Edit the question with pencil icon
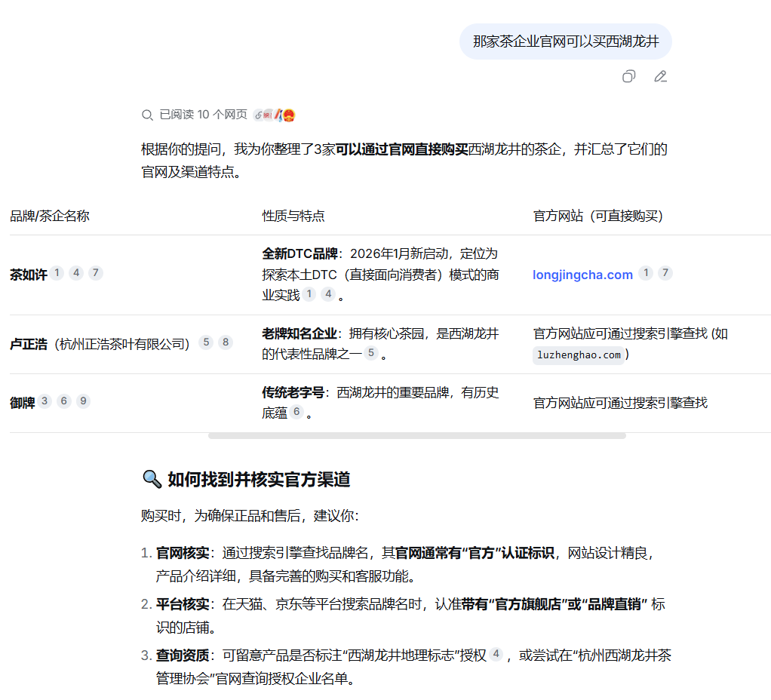Screen dimensions: 771x700 (660, 76)
